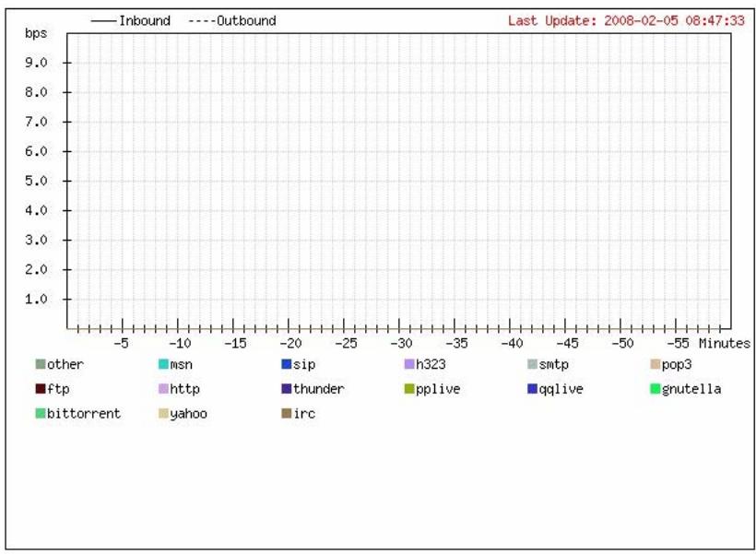The image size is (756, 554).
Task: Click the grey 'smtp' legend color swatch
Action: 532,364
